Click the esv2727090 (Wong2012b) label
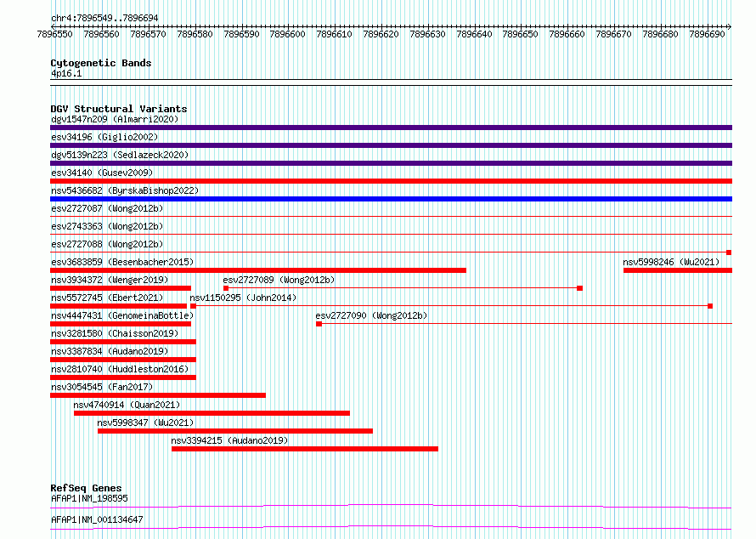This screenshot has height=539, width=756. (372, 315)
